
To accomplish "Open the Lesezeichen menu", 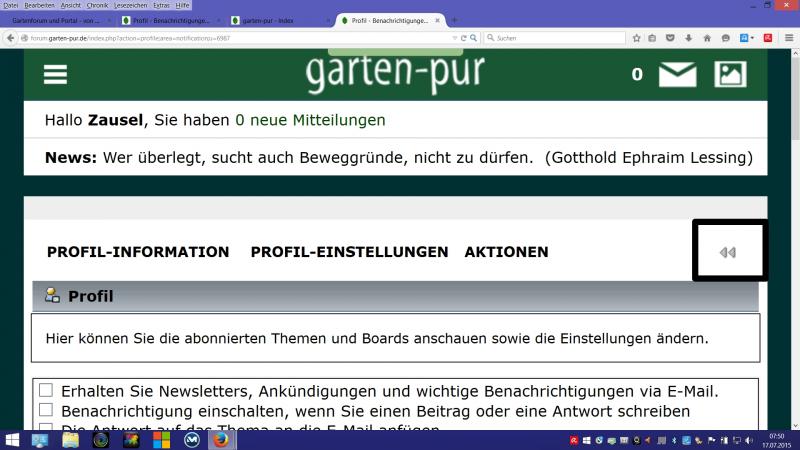I will coord(129,5).
